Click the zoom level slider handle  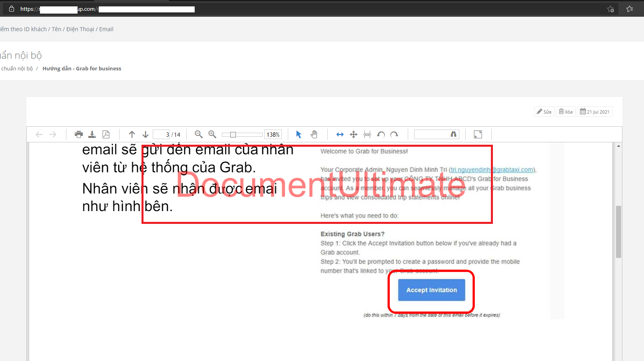233,135
